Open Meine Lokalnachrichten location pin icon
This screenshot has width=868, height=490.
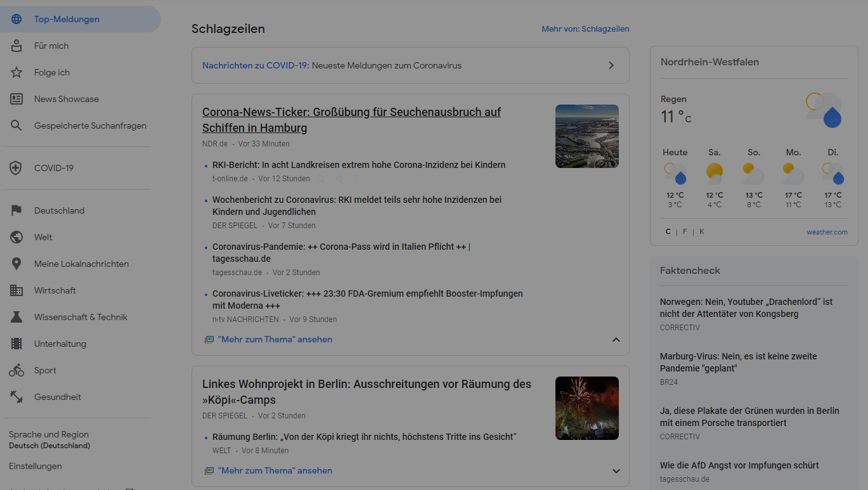click(x=16, y=264)
